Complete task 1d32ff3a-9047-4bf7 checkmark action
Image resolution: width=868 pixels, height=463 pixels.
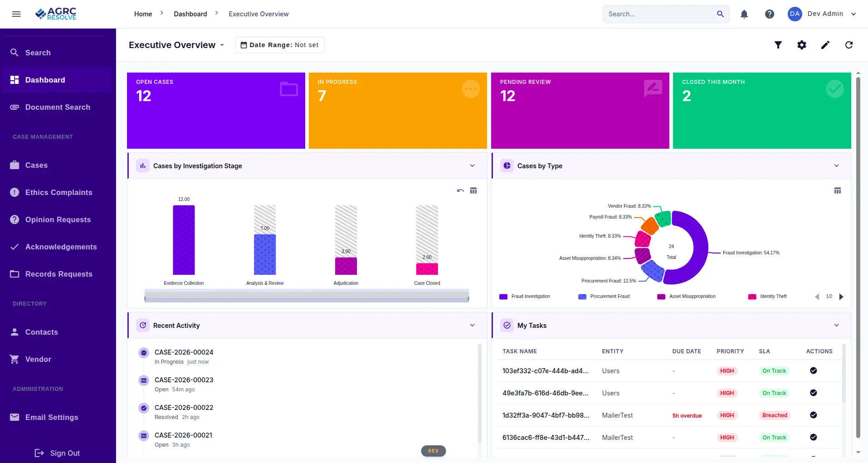814,415
